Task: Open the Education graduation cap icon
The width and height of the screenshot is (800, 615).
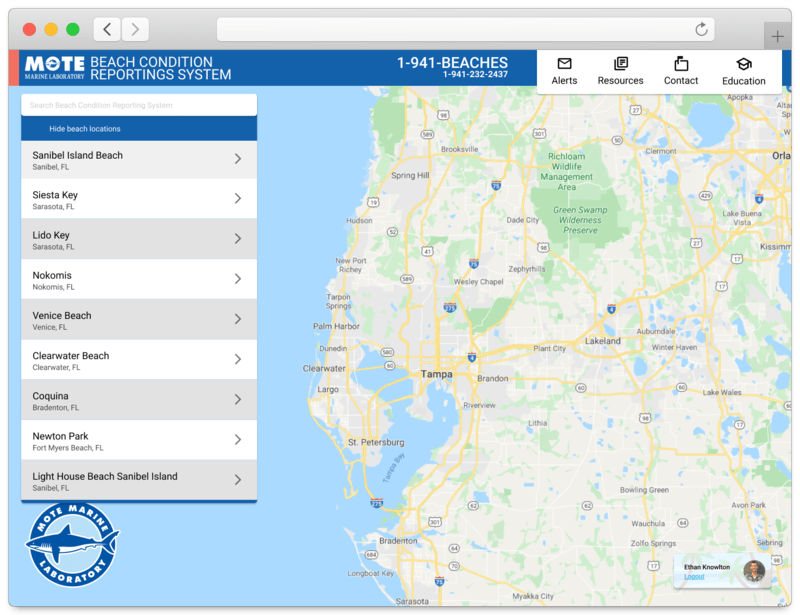Action: pos(743,64)
